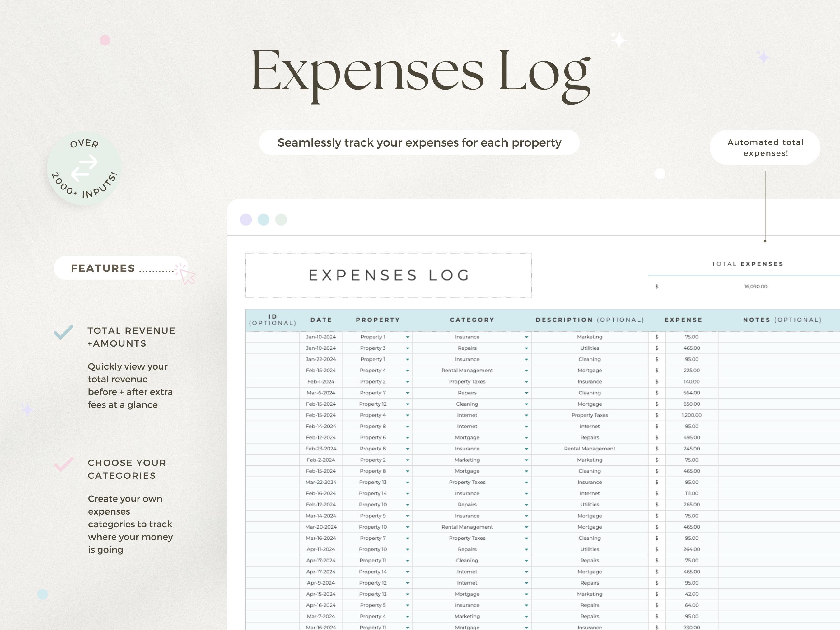Select the Feb-2-2024 date cell

click(x=321, y=460)
